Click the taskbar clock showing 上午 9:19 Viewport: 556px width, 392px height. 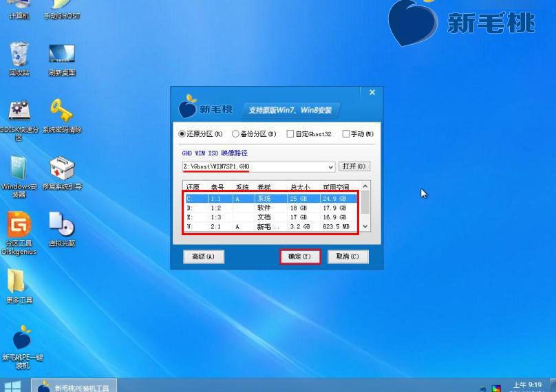[x=527, y=385]
